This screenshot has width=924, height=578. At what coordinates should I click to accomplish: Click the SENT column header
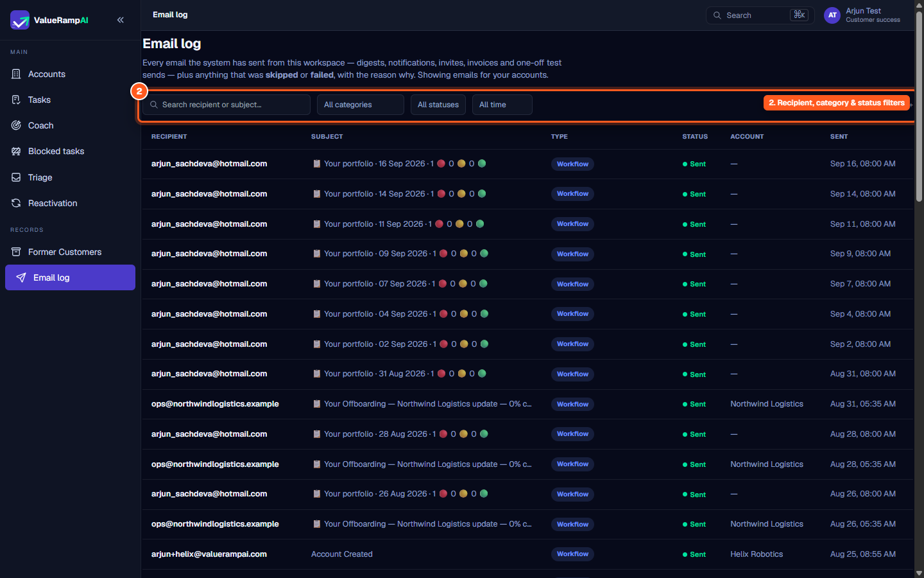839,137
